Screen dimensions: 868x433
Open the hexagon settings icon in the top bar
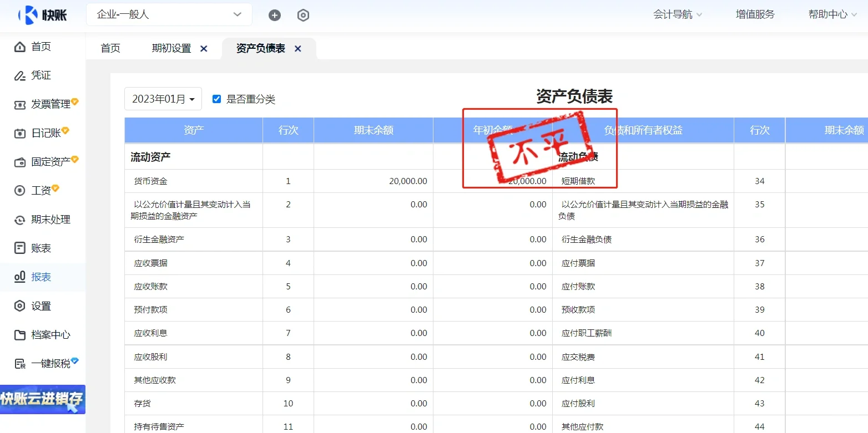303,15
